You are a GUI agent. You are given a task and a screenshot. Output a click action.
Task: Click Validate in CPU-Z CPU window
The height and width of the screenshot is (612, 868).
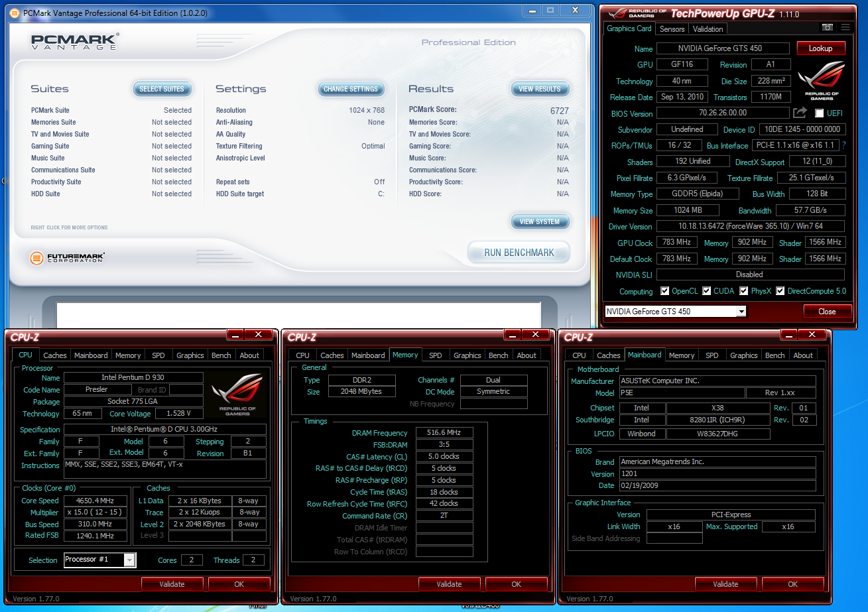[x=172, y=584]
